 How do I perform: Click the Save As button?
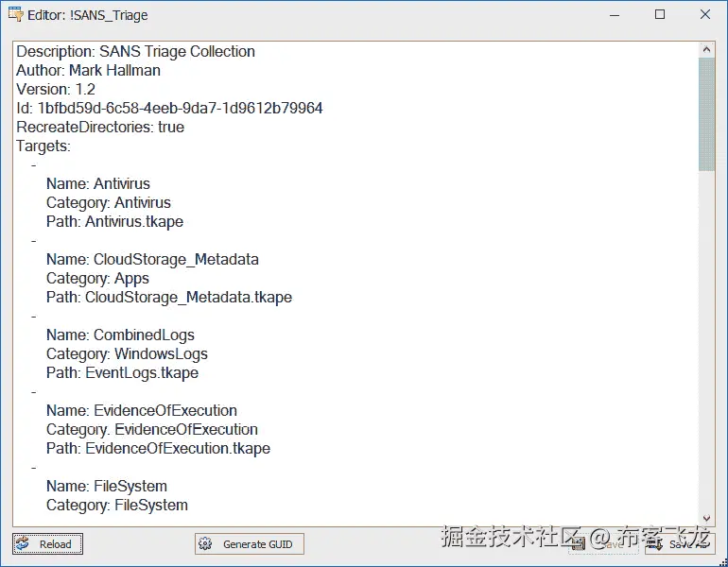tap(680, 543)
